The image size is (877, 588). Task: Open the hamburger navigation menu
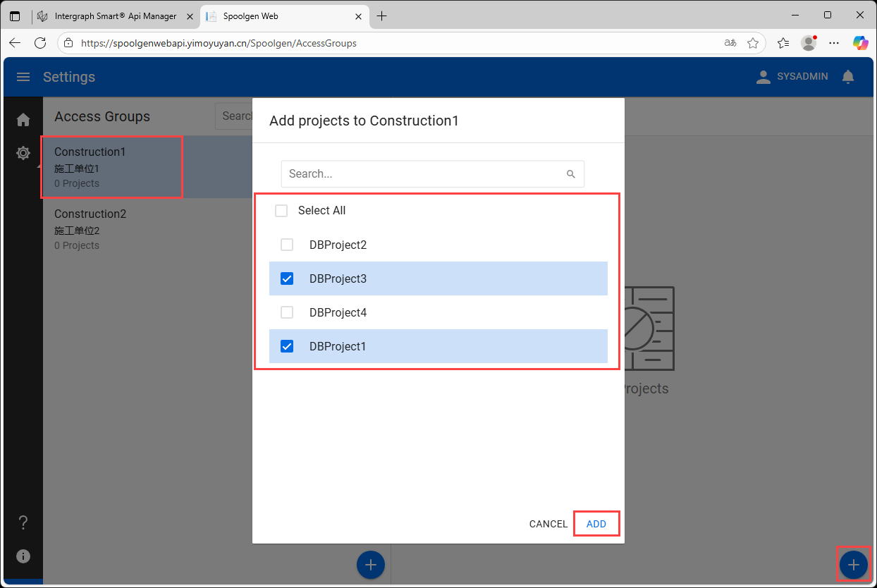(x=23, y=77)
